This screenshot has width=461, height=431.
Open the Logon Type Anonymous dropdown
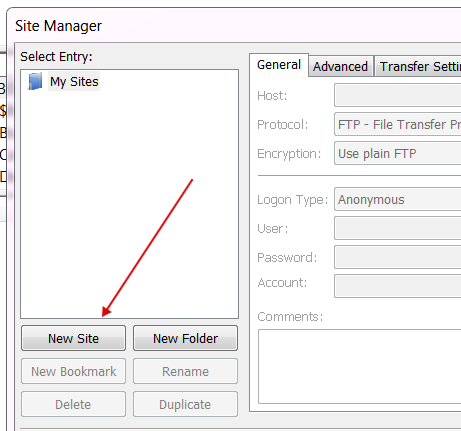click(398, 199)
